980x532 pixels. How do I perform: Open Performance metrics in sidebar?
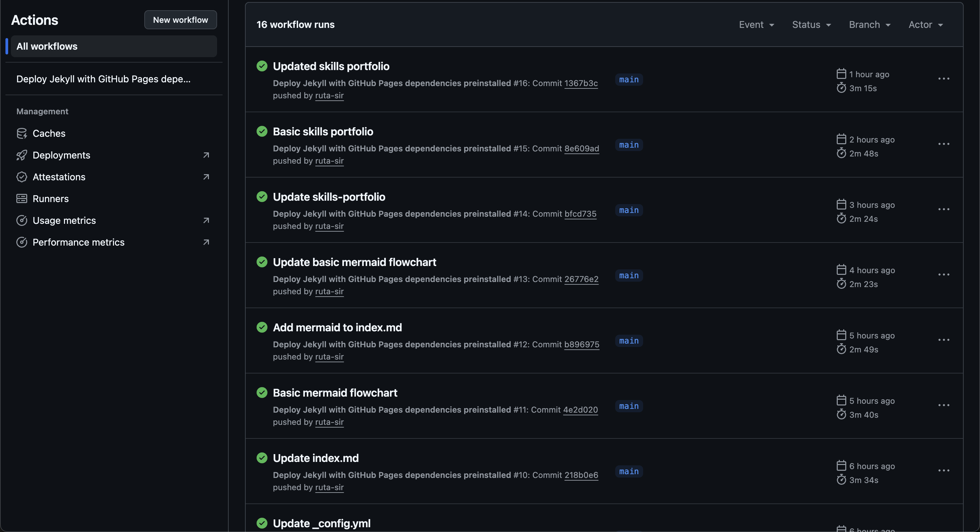(114, 242)
